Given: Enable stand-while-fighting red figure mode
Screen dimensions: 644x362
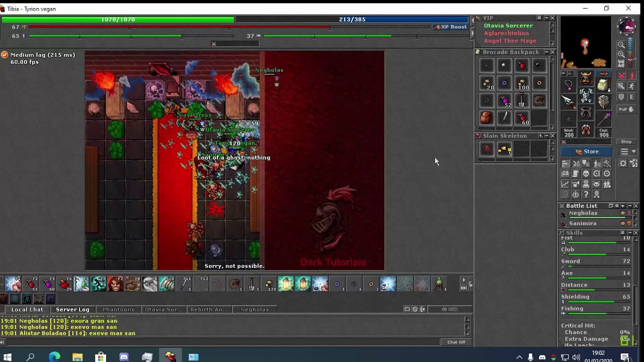Looking at the screenshot, I should point(632,75).
